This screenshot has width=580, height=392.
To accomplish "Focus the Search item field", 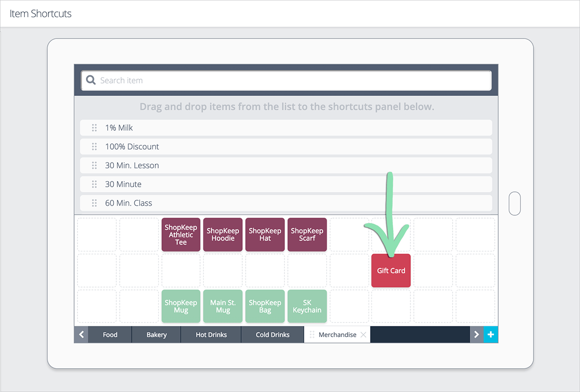I will point(286,80).
